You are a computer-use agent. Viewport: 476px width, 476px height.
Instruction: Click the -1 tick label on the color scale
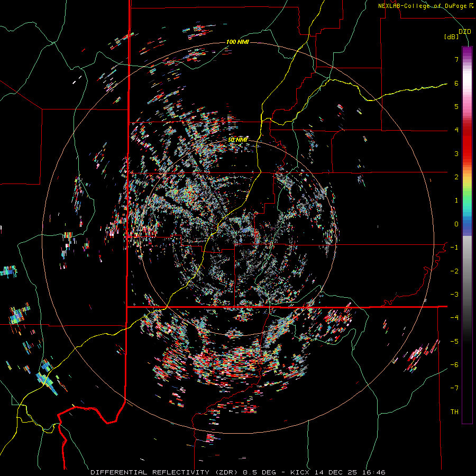(x=454, y=248)
